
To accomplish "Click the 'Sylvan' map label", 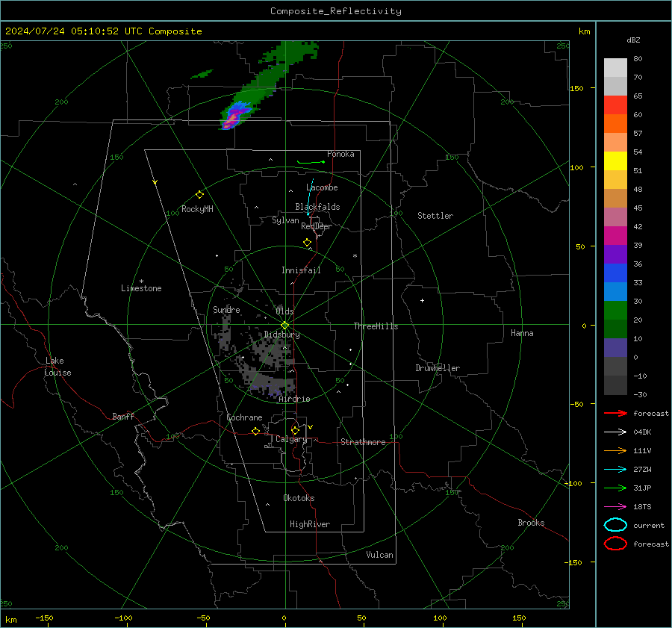I will click(285, 220).
